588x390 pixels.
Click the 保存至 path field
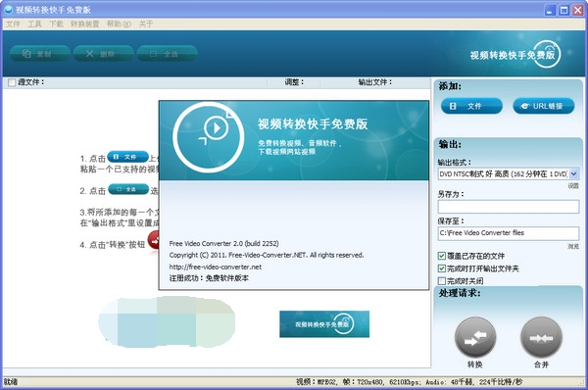click(x=508, y=233)
